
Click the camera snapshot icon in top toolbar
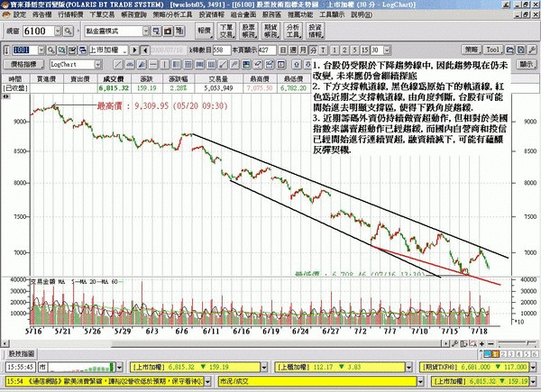pos(168,32)
